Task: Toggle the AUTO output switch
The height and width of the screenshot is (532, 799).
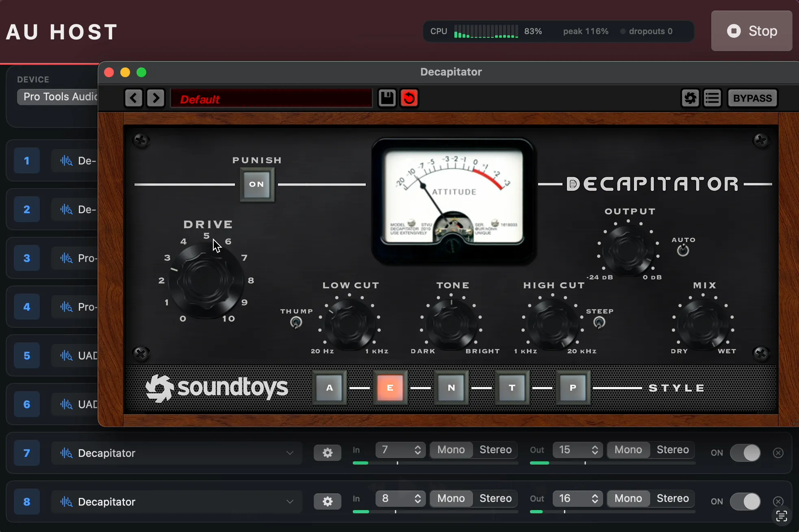Action: tap(683, 251)
